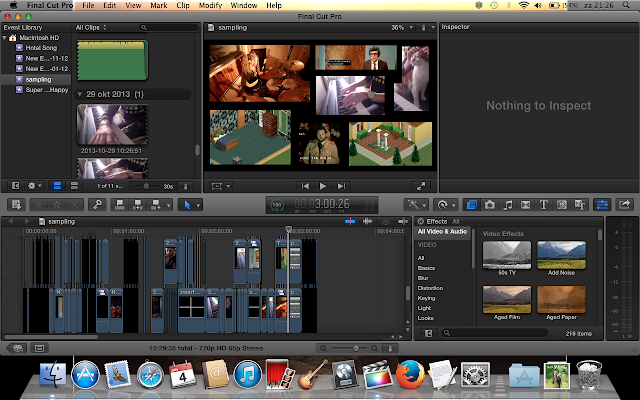Reject the selected clip red X
Viewport: 640px width, 400px height.
(x=75, y=205)
